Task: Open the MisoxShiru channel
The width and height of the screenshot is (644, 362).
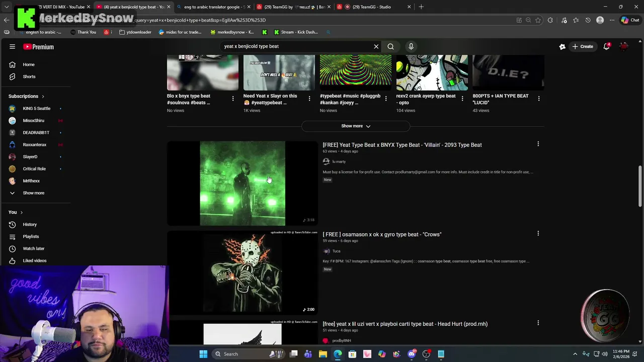Action: coord(34,120)
